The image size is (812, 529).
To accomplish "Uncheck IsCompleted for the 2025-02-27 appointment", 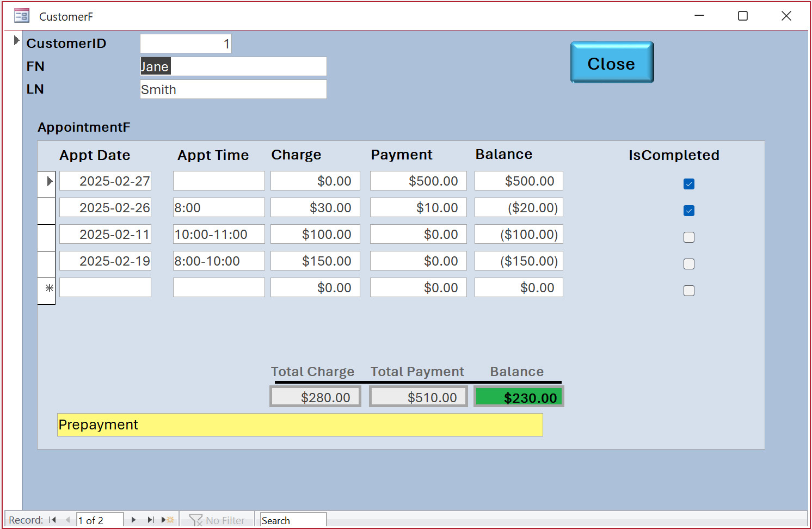I will (x=688, y=184).
